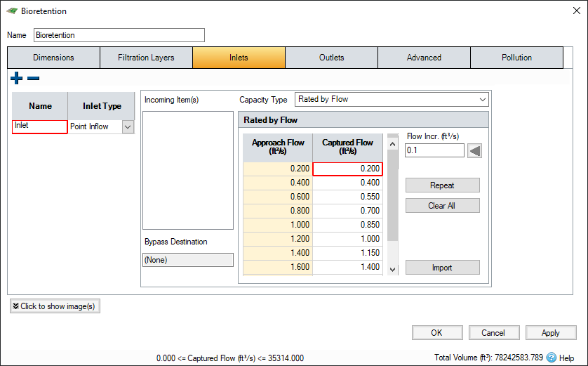Click the Total Volume status text
Screen dimensions: 588x366
pos(488,358)
